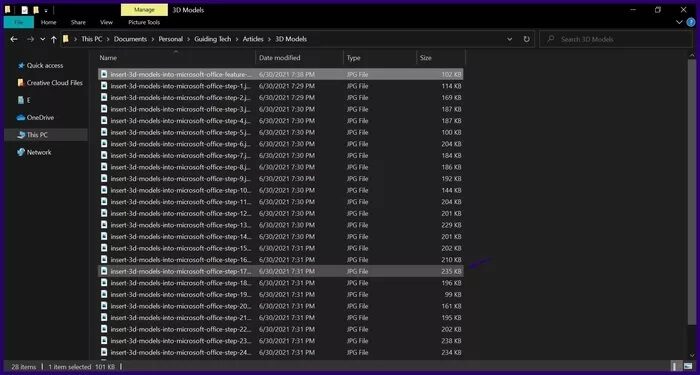
Task: Select the office-feature JPG file row
Action: click(280, 74)
